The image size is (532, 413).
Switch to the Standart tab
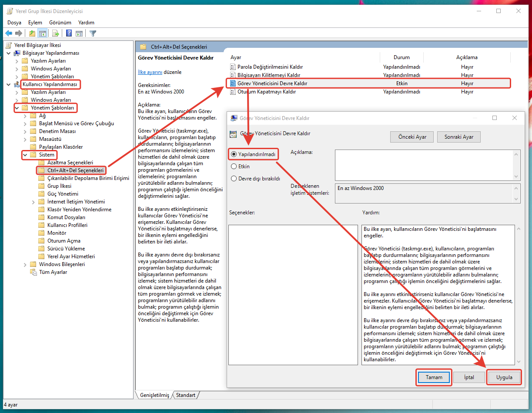[186, 395]
